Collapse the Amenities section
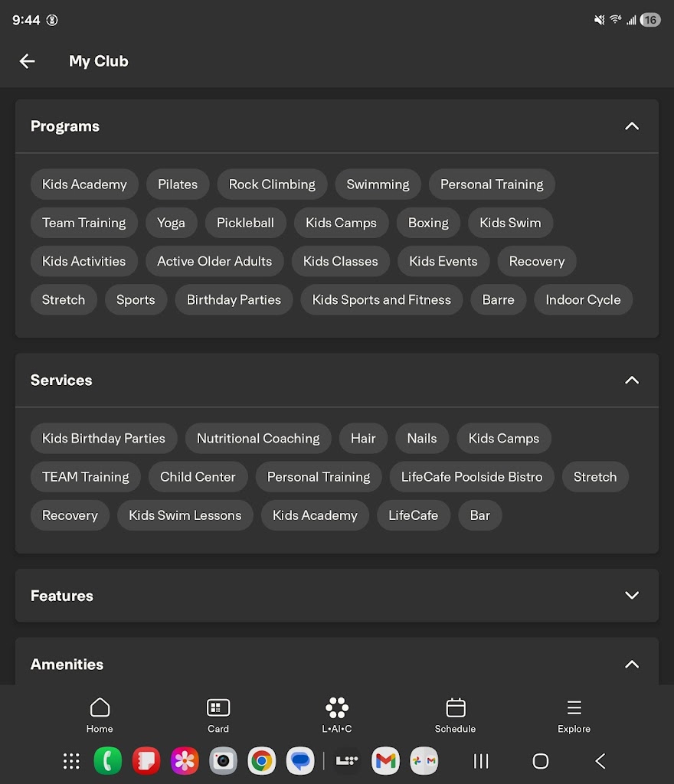 pyautogui.click(x=631, y=665)
